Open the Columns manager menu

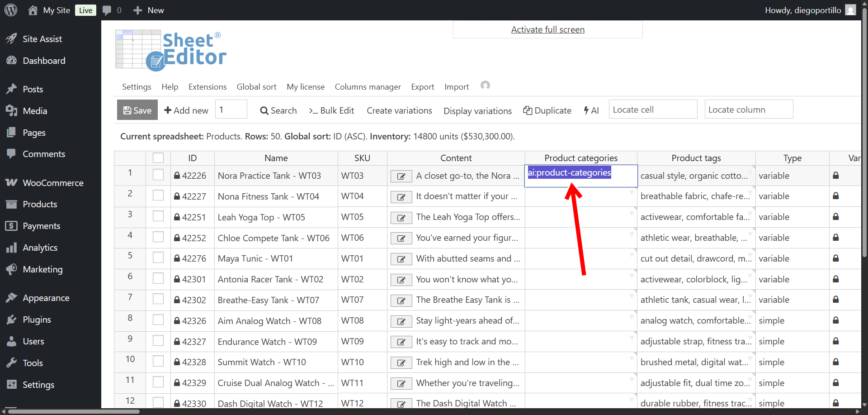(368, 87)
